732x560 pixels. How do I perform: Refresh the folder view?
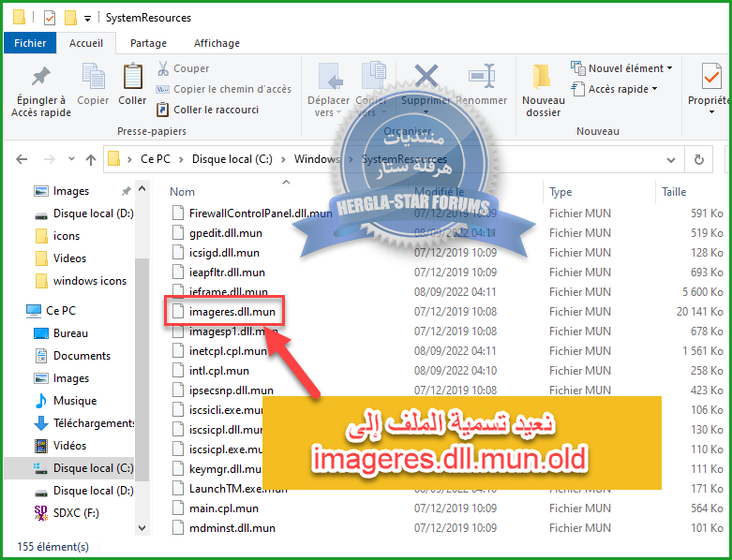click(x=699, y=160)
